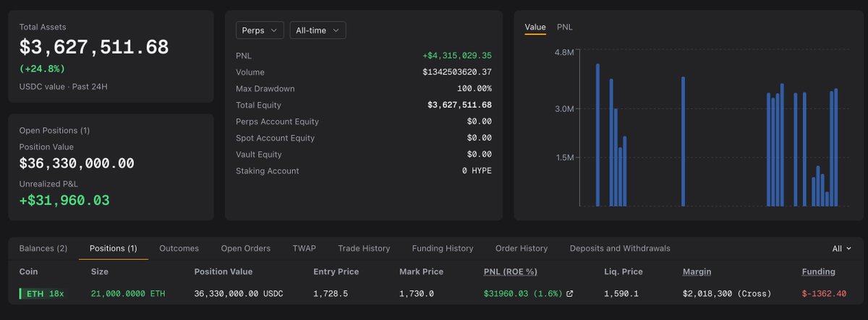868x320 pixels.
Task: Switch chart to PNL tab
Action: 565,27
